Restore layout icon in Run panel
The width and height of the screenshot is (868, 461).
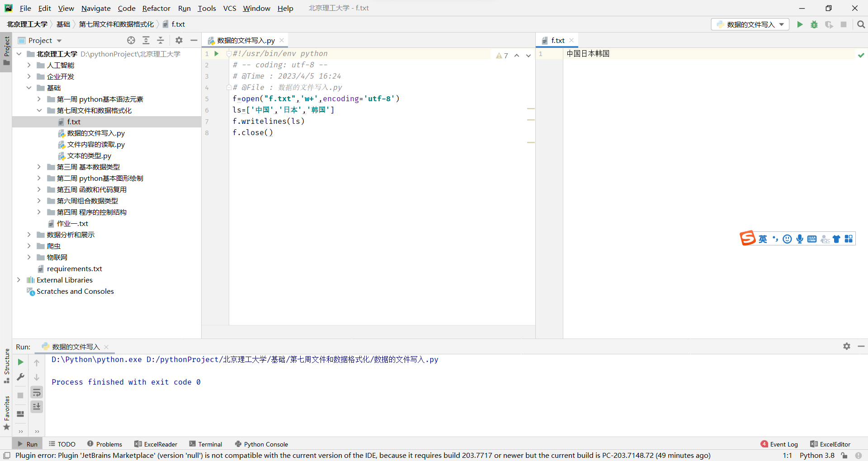20,414
